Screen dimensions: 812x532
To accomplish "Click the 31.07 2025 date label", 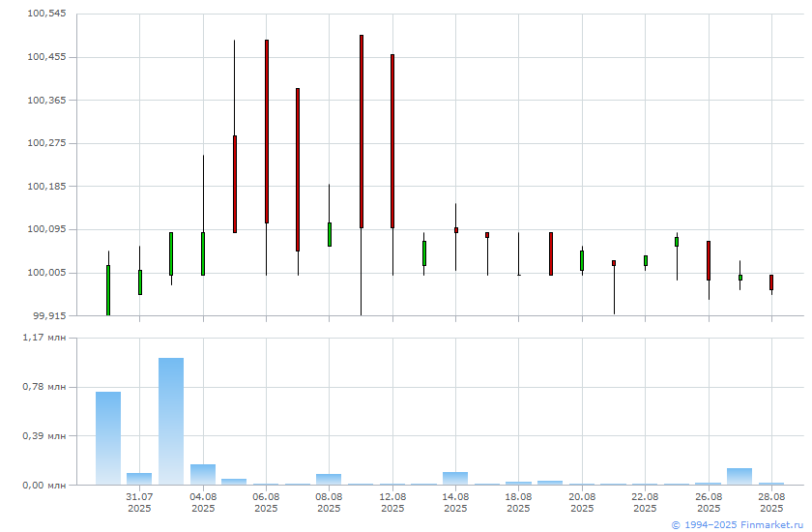I will [139, 502].
